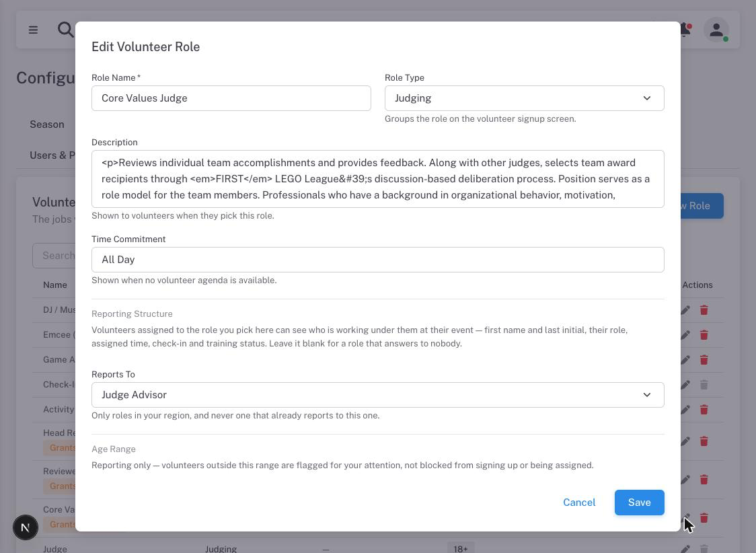Click the Actions column header
The image size is (756, 553).
697,285
